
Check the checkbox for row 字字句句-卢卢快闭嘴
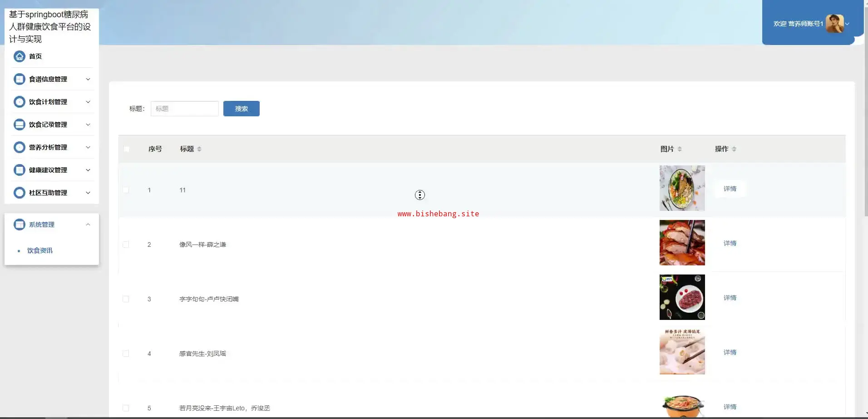pos(126,299)
